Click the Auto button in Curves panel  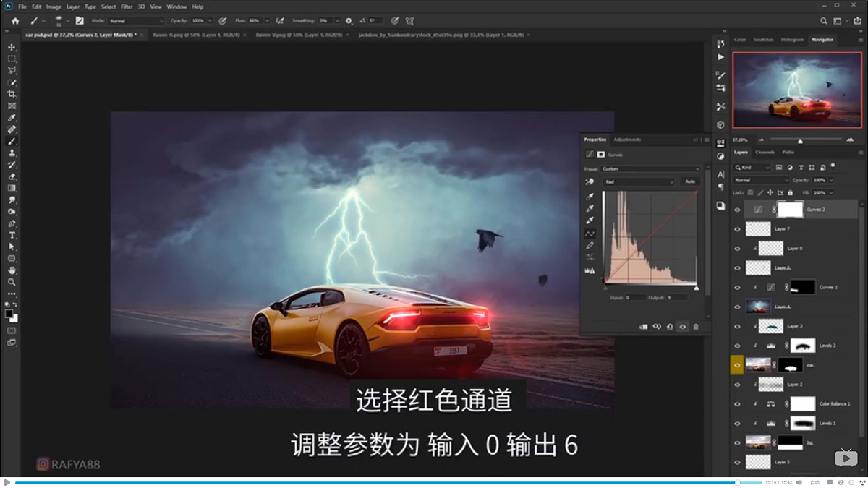tap(689, 181)
